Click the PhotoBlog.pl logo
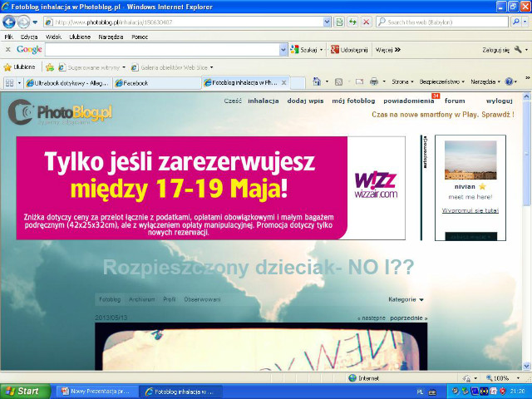Viewport: 532px width, 399px height. pyautogui.click(x=60, y=112)
